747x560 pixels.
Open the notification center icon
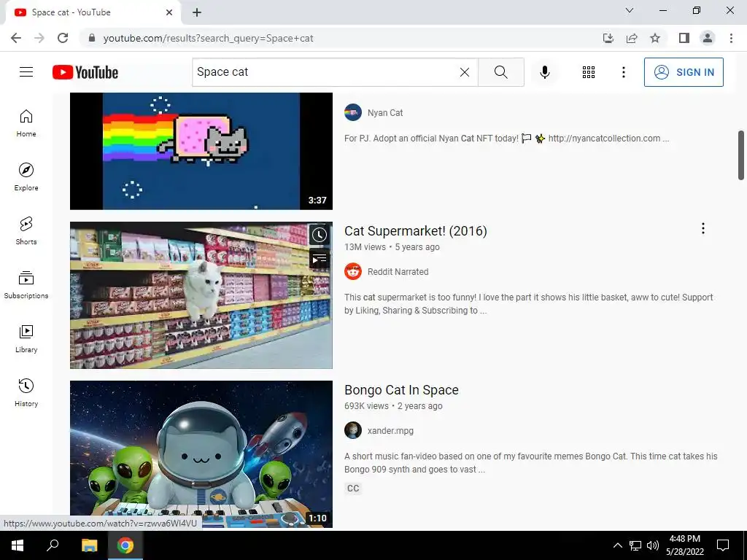click(x=723, y=545)
